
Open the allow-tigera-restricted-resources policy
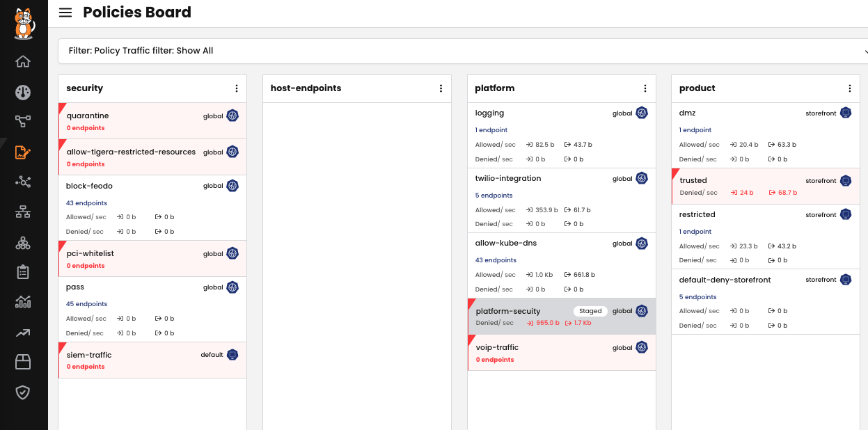click(x=152, y=157)
